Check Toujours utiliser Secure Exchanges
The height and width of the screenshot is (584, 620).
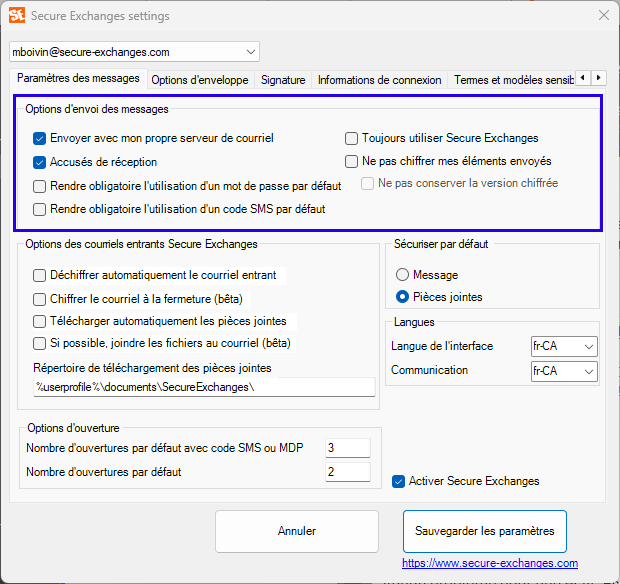(351, 138)
